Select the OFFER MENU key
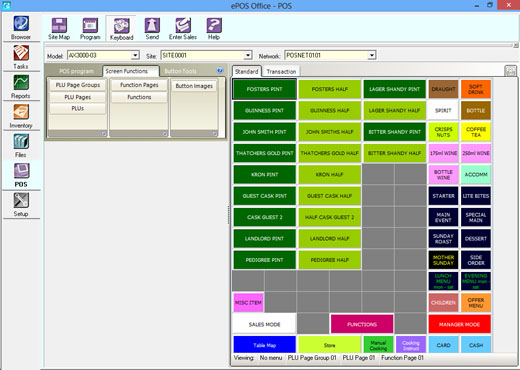Screen dimensions: 520x370 coord(476,302)
